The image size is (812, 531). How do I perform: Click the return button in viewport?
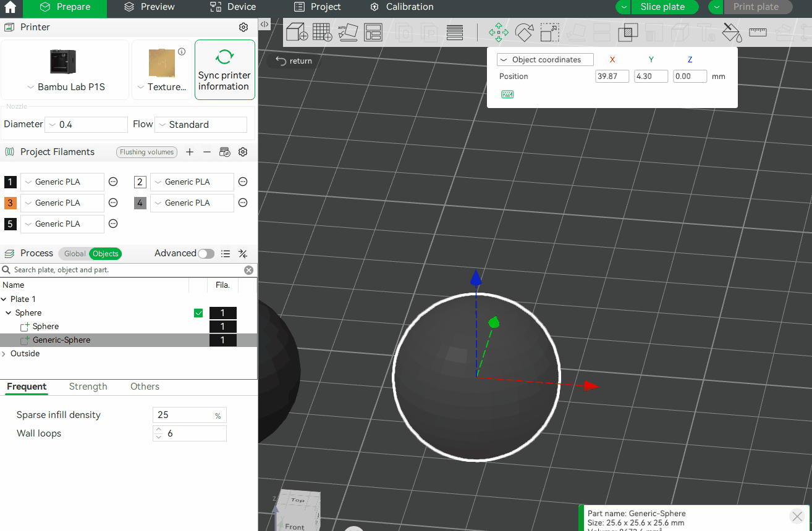294,61
